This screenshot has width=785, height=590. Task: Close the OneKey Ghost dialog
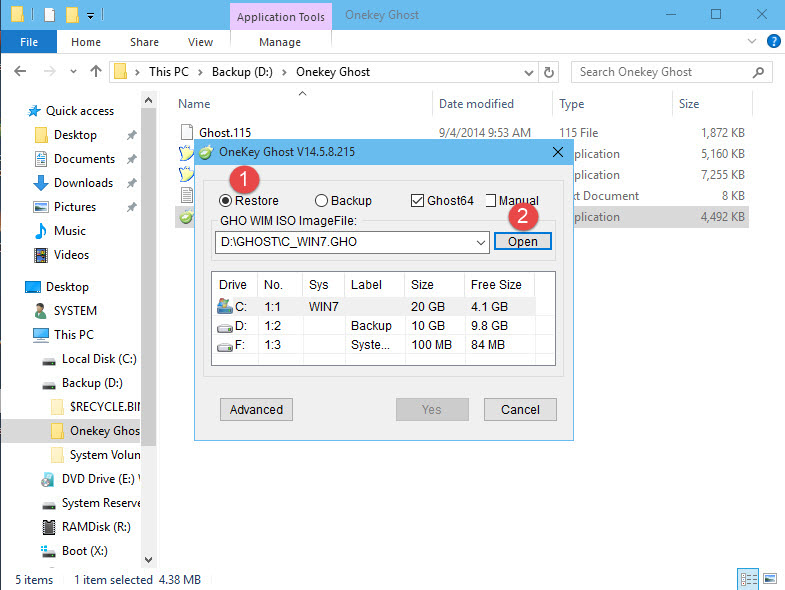coord(558,152)
